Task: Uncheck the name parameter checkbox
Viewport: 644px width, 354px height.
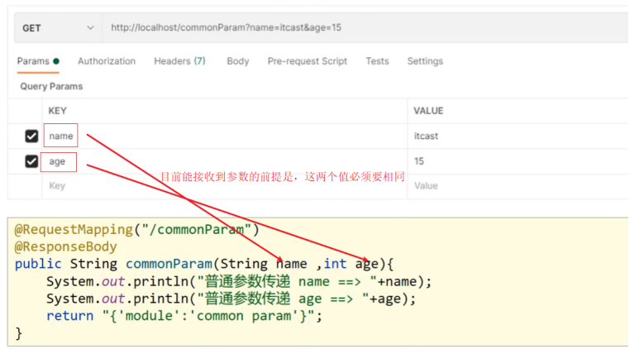Action: click(x=31, y=136)
